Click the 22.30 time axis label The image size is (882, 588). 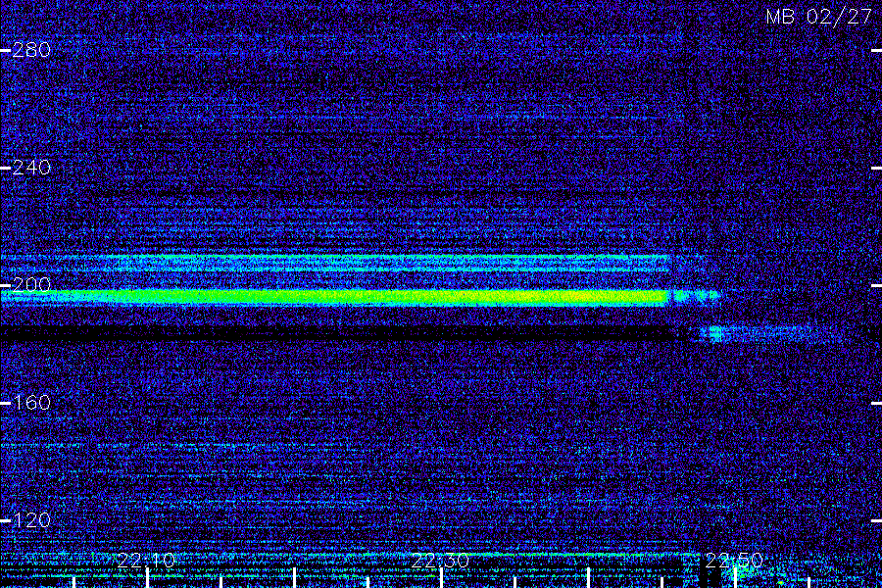440,560
